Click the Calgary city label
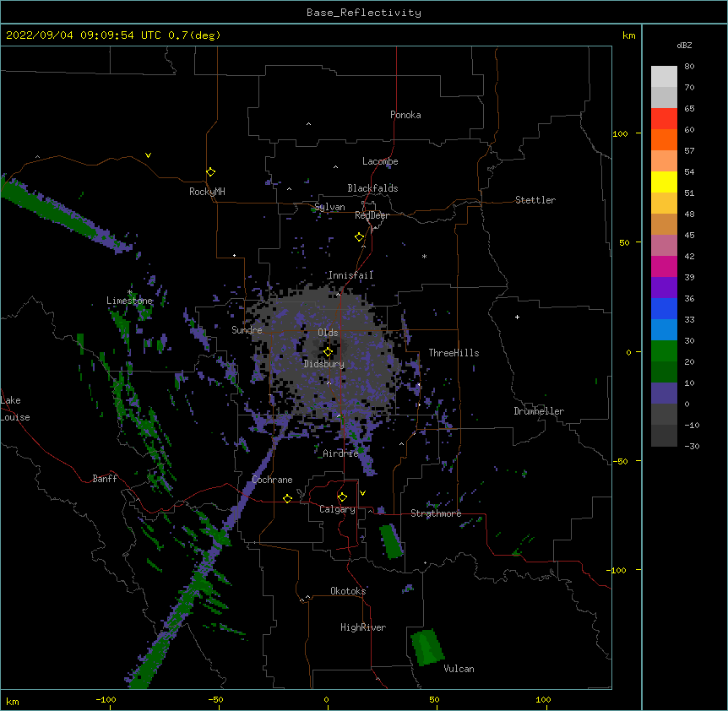The width and height of the screenshot is (728, 711). (x=337, y=509)
